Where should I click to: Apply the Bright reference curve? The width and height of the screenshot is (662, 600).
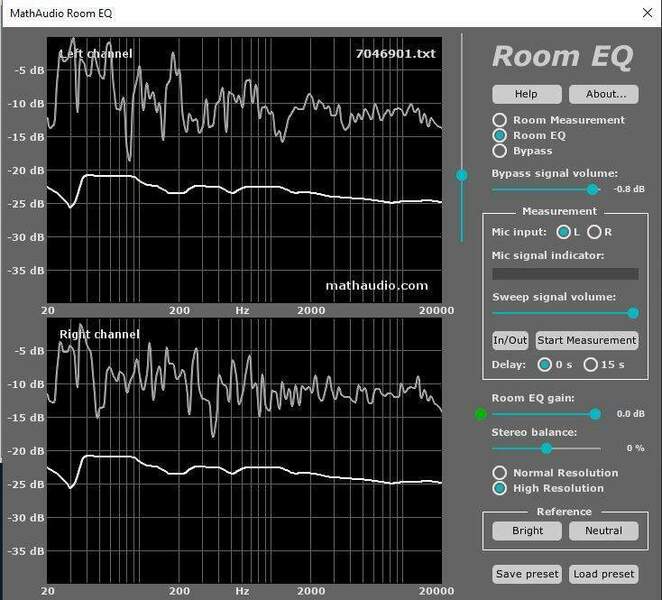(527, 531)
